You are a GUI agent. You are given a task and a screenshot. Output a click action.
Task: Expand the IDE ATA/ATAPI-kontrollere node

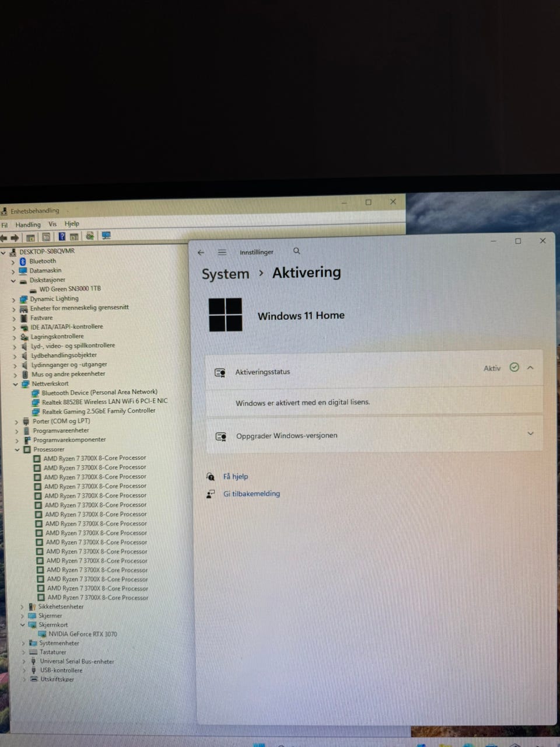click(15, 328)
